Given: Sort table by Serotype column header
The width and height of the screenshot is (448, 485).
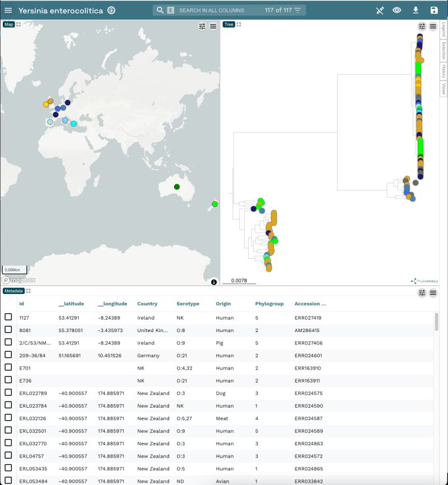Looking at the screenshot, I should click(x=188, y=304).
